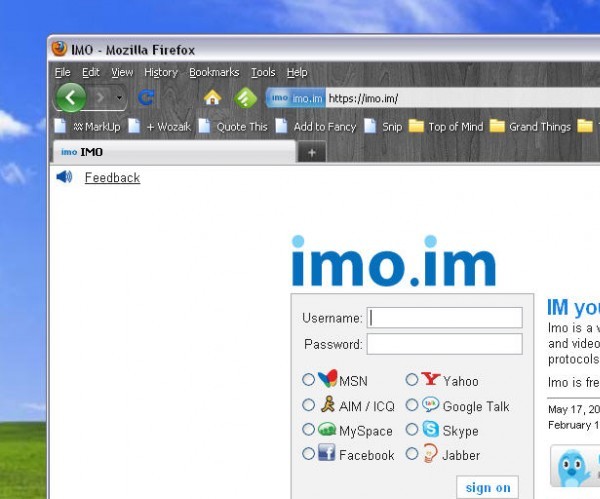Open the Help menu
Screen dimensions: 600x499
(x=297, y=72)
